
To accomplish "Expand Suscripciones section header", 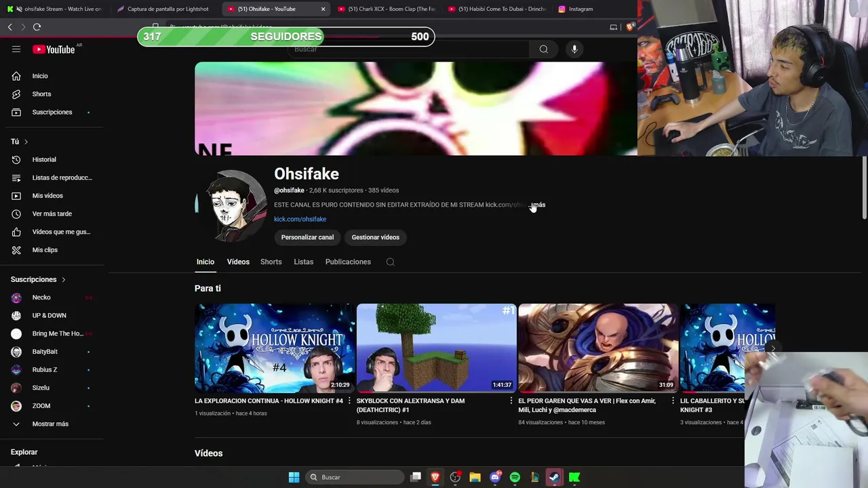I will (x=39, y=279).
